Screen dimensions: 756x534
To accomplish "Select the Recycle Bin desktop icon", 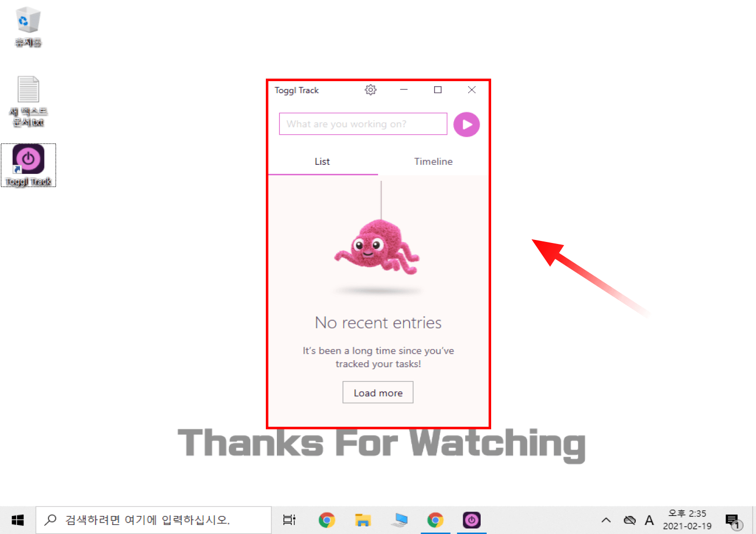I will 28,27.
